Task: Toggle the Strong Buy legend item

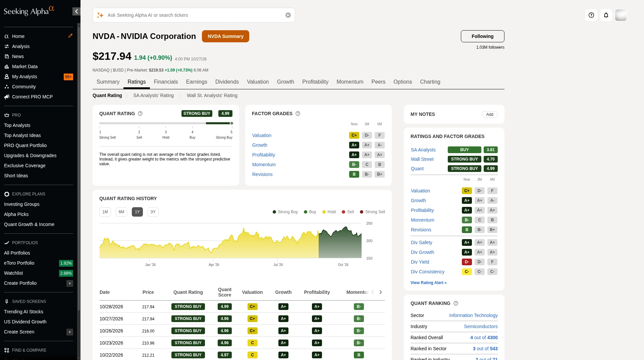Action: point(285,212)
